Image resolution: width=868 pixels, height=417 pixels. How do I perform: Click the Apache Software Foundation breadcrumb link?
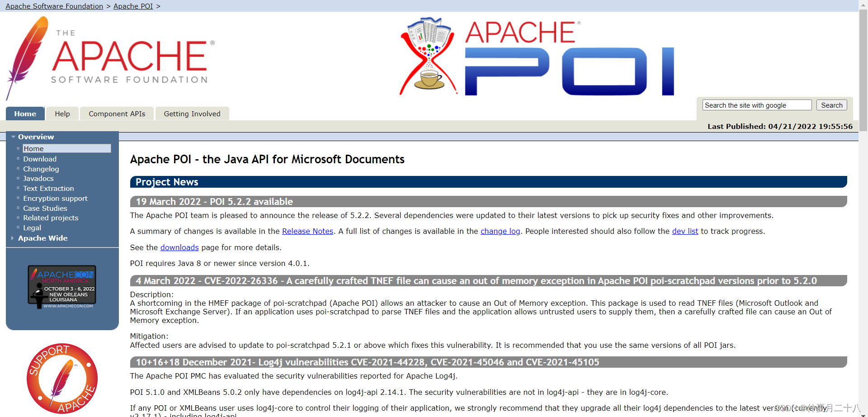[53, 6]
